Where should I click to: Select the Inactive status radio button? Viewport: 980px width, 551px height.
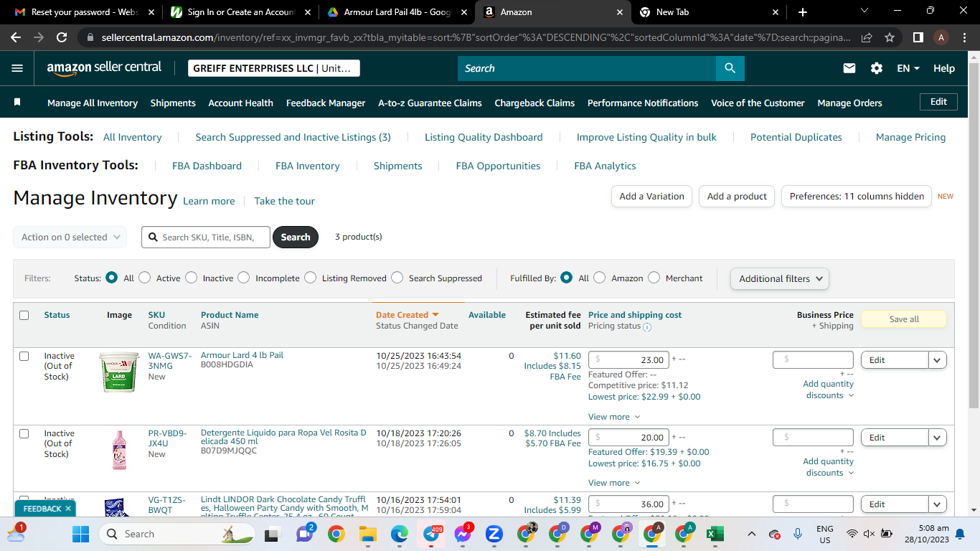point(191,278)
